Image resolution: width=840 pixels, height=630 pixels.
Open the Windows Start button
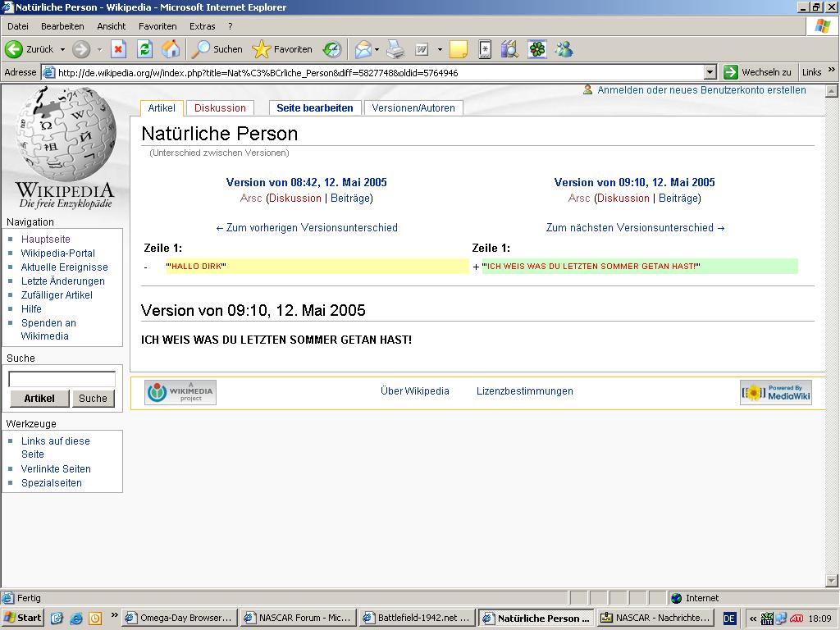pyautogui.click(x=22, y=619)
